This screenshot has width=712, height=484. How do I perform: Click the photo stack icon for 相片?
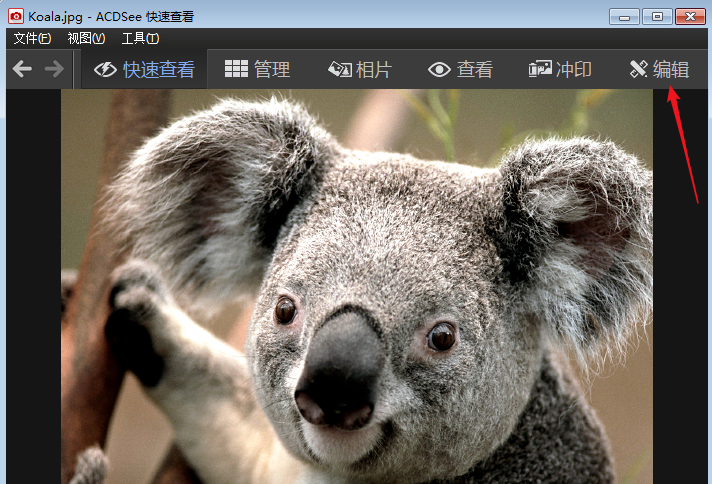point(340,70)
